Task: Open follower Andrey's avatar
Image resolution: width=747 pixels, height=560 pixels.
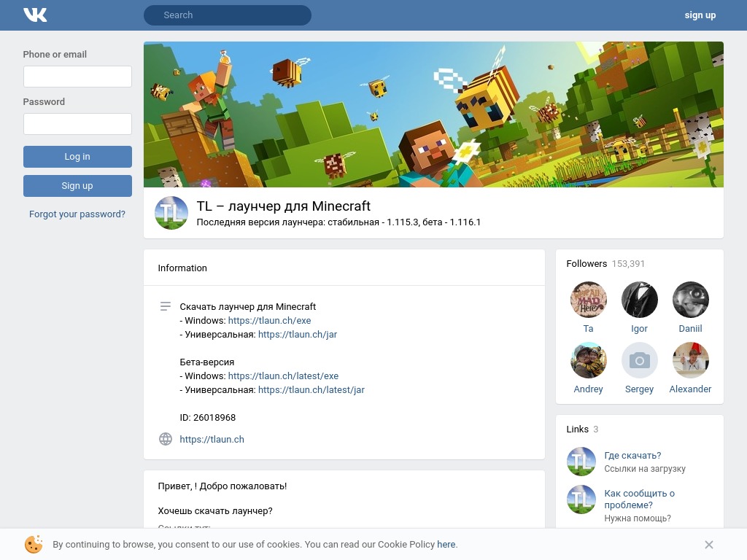Action: (589, 360)
